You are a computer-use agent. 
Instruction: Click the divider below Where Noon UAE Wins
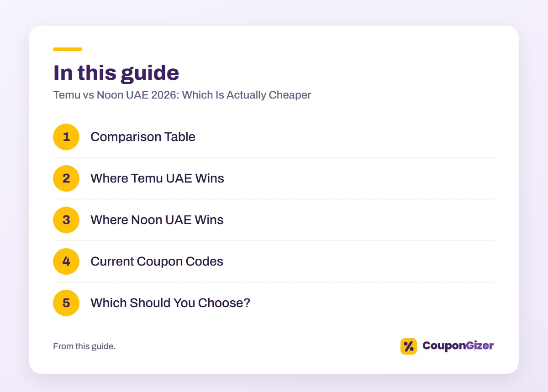(274, 241)
